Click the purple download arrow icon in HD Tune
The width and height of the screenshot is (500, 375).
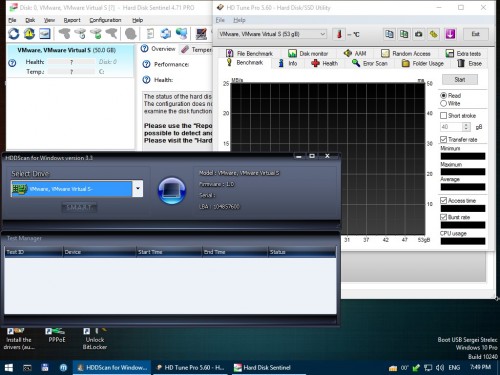(x=450, y=34)
